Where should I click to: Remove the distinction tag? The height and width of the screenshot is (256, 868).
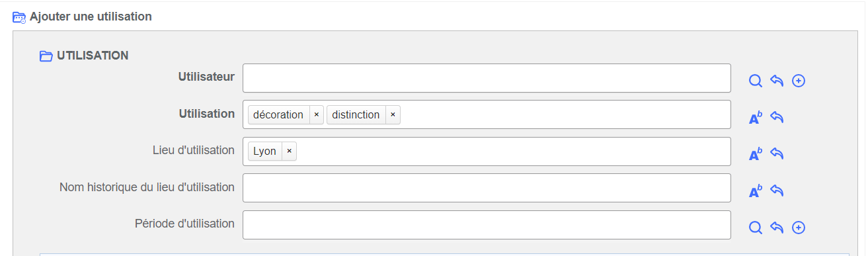(x=393, y=115)
